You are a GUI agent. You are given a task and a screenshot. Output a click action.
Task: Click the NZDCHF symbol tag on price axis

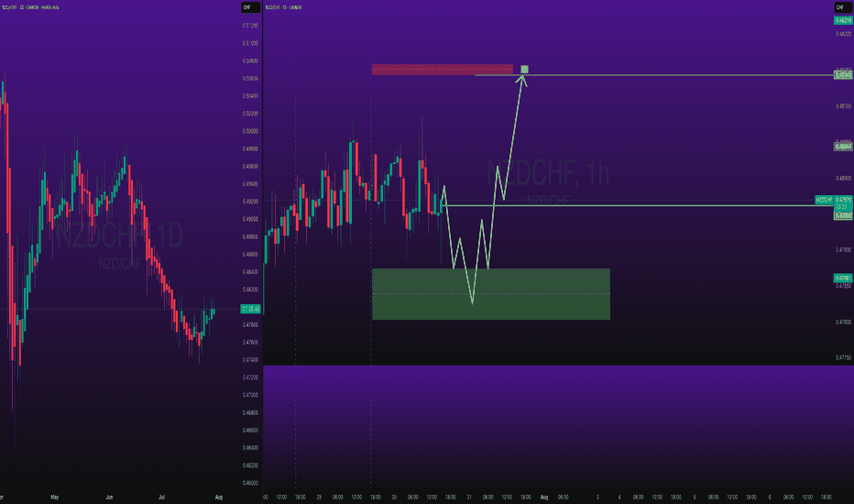[x=824, y=200]
